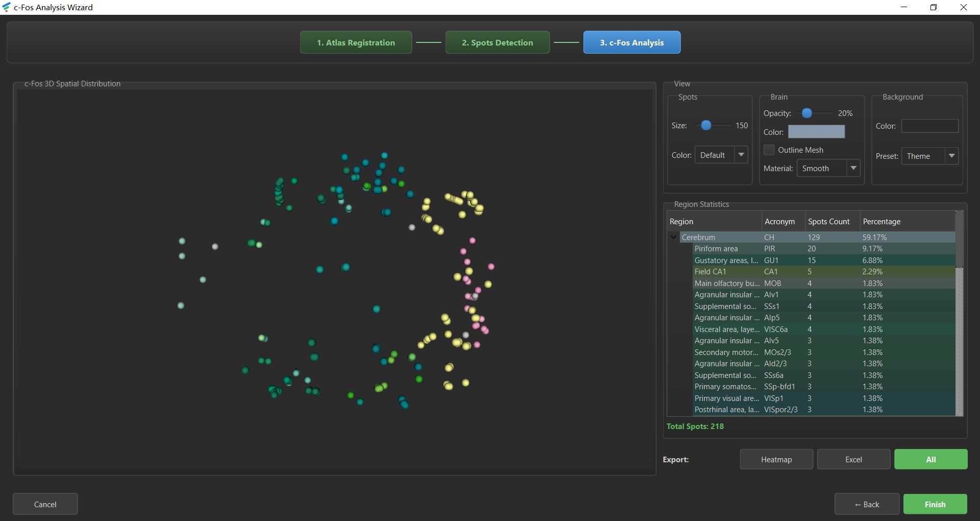Click the Total Spots: 218 label
980x521 pixels.
pyautogui.click(x=695, y=426)
